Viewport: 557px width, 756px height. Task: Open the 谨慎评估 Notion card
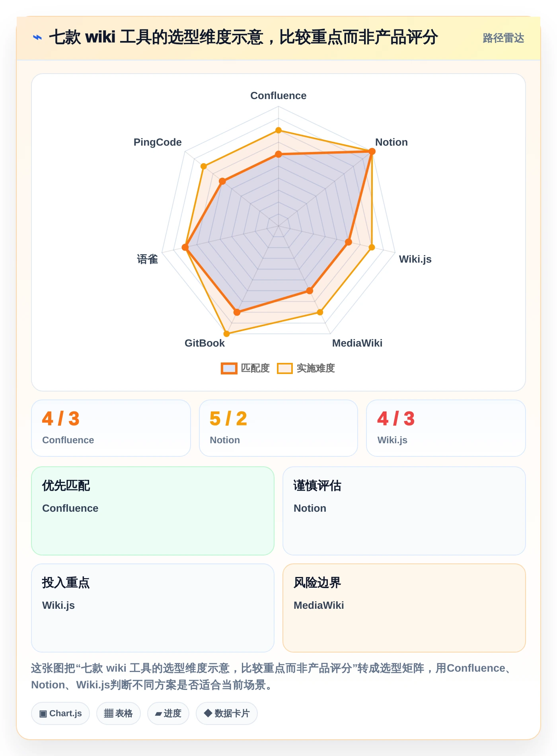(x=404, y=511)
